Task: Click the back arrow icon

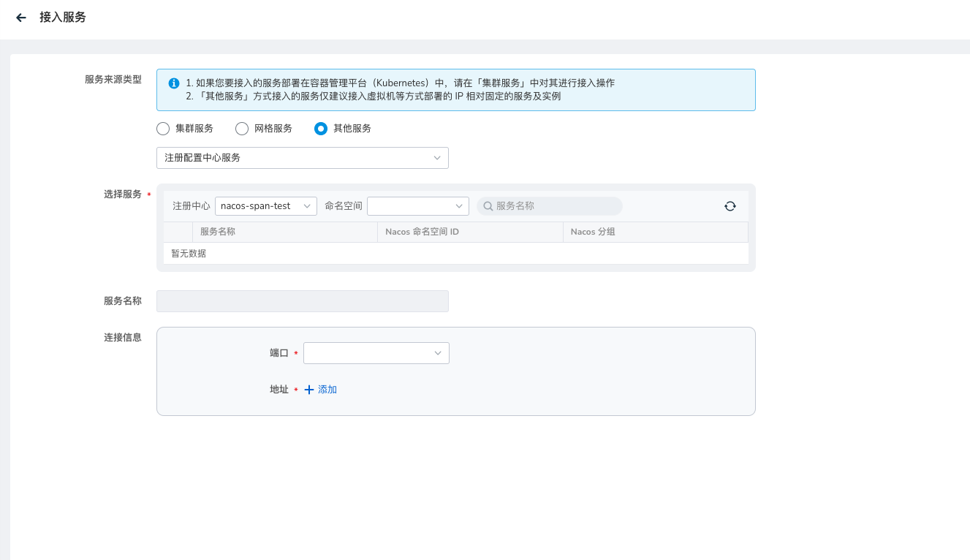Action: click(x=21, y=18)
